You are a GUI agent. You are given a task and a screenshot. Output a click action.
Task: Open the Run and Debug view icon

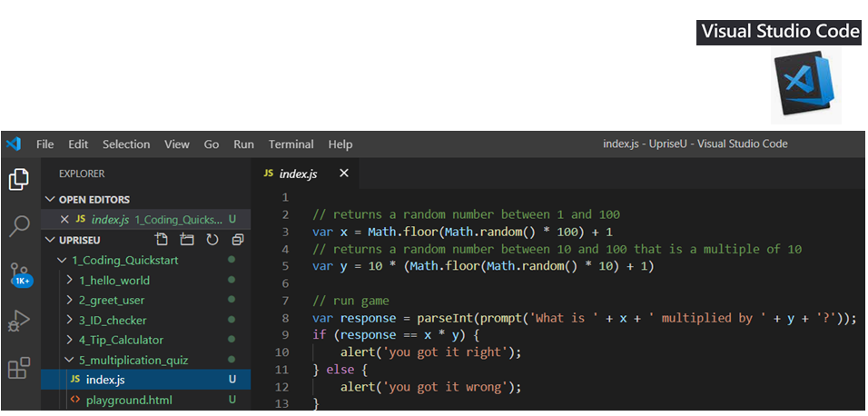(x=19, y=321)
